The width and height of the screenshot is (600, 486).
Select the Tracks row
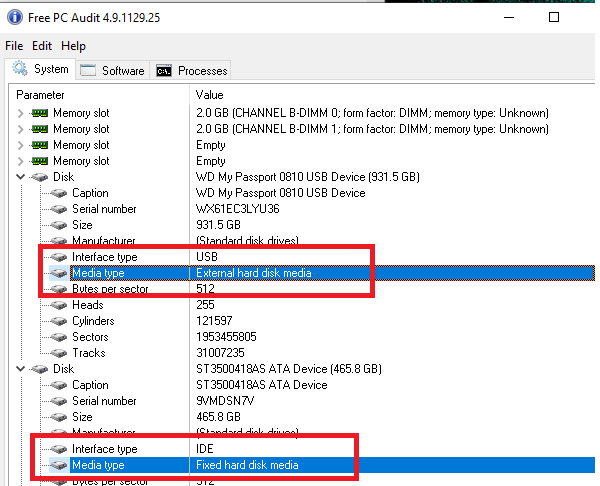coord(302,353)
